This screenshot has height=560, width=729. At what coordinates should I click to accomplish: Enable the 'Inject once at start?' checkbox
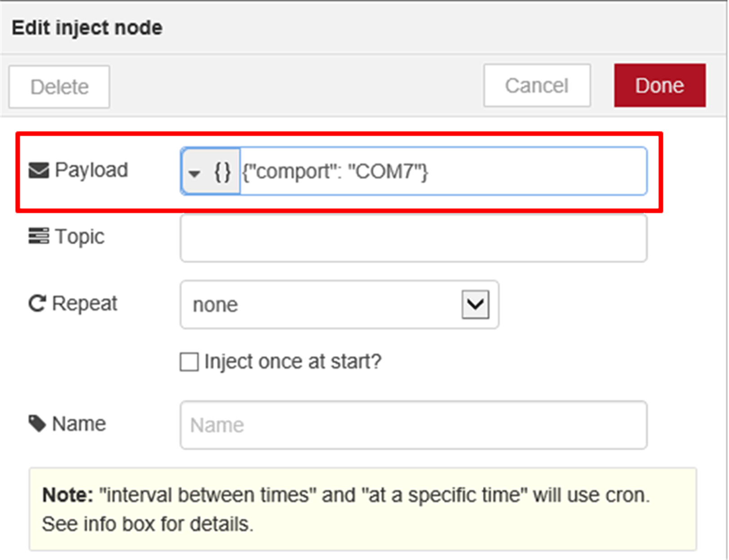(x=189, y=362)
